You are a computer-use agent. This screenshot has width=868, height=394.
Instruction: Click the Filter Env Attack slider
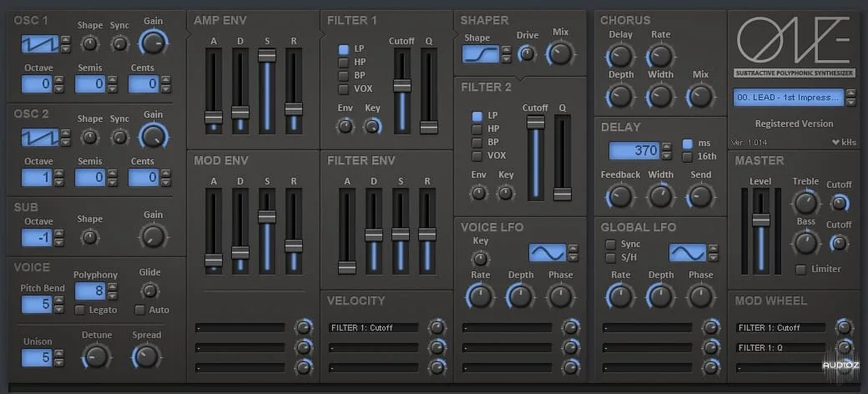(347, 230)
